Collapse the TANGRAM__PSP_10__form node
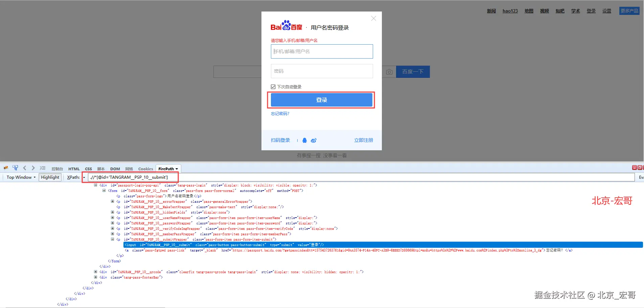This screenshot has width=644, height=308. (x=104, y=191)
